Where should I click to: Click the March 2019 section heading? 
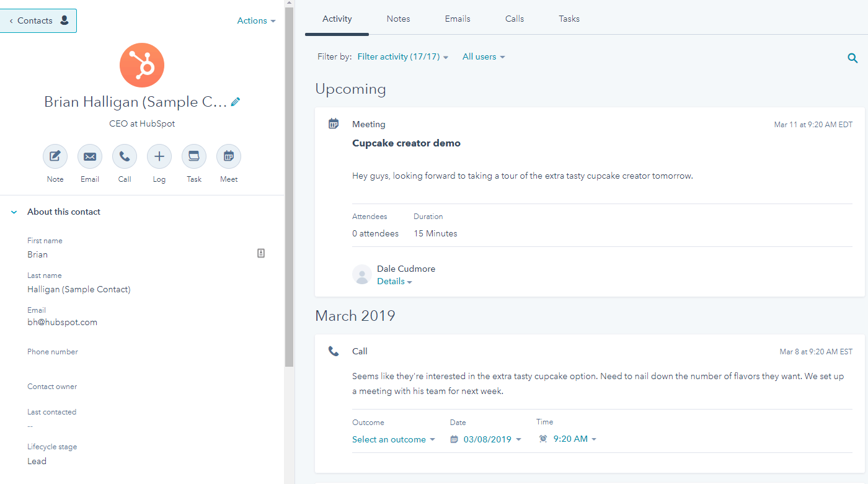[x=355, y=316]
